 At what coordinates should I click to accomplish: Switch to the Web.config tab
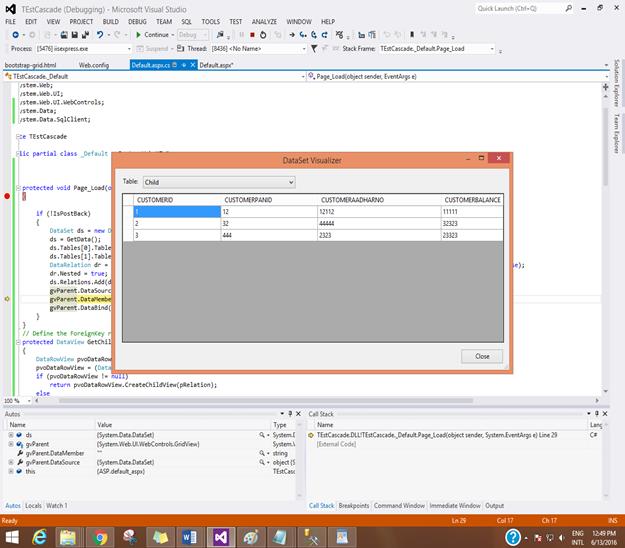coord(94,64)
